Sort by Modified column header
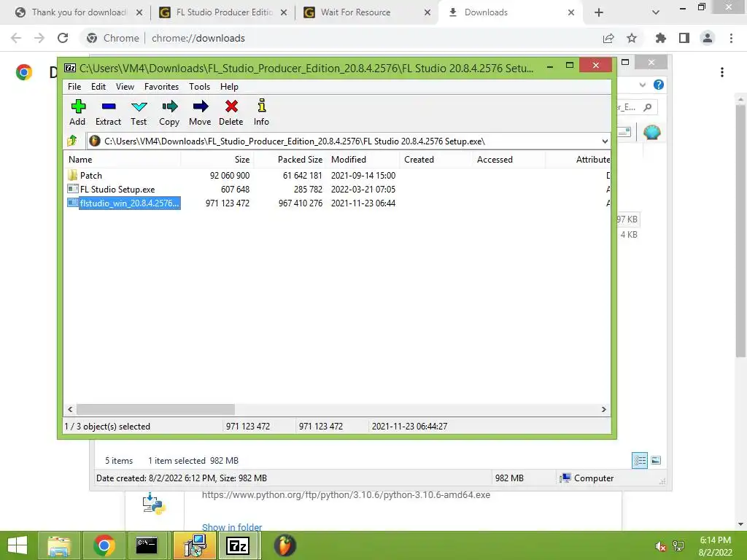The image size is (747, 560). (x=363, y=160)
